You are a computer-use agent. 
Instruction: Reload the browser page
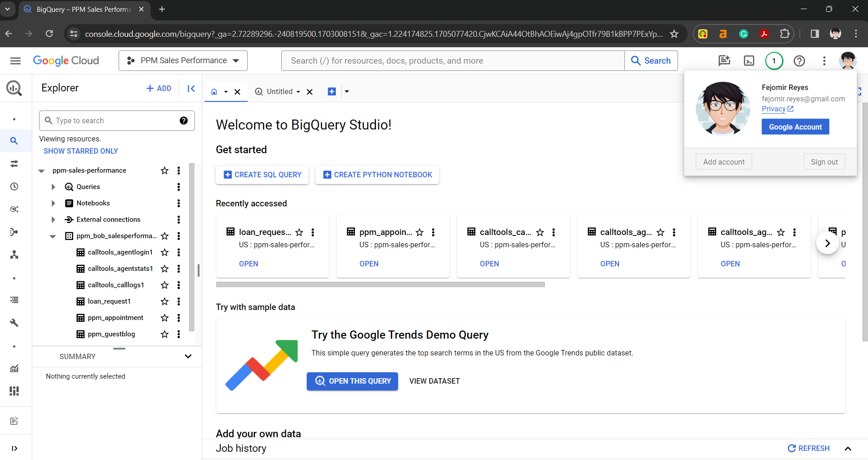(50, 34)
